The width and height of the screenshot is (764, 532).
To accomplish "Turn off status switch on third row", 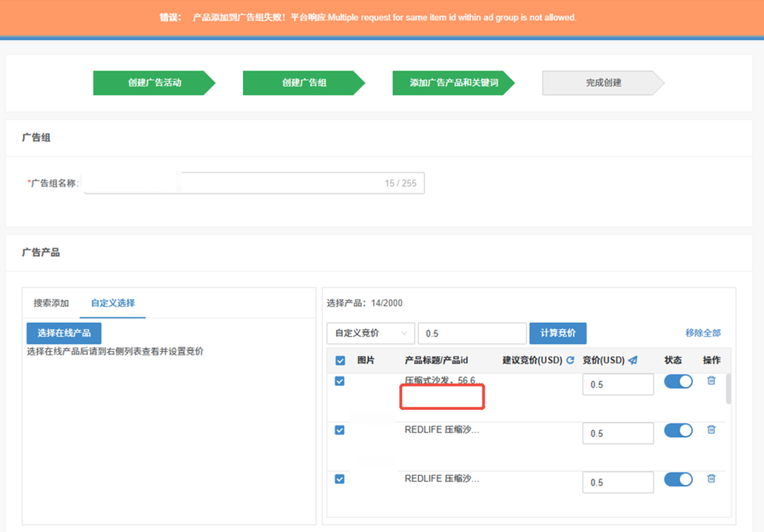I will pyautogui.click(x=678, y=479).
